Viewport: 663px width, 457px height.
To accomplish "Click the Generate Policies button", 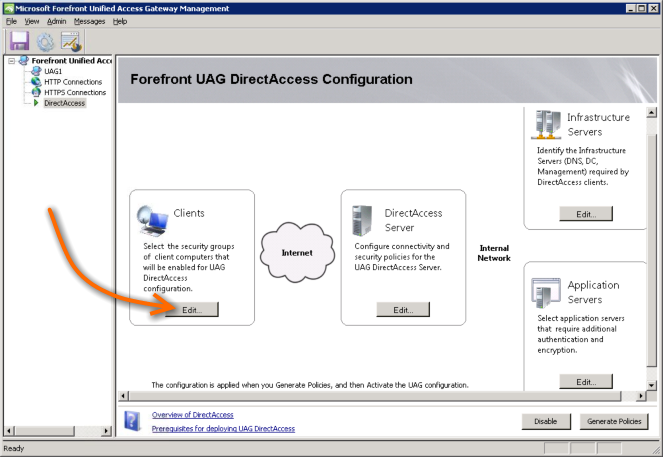I will pos(614,421).
